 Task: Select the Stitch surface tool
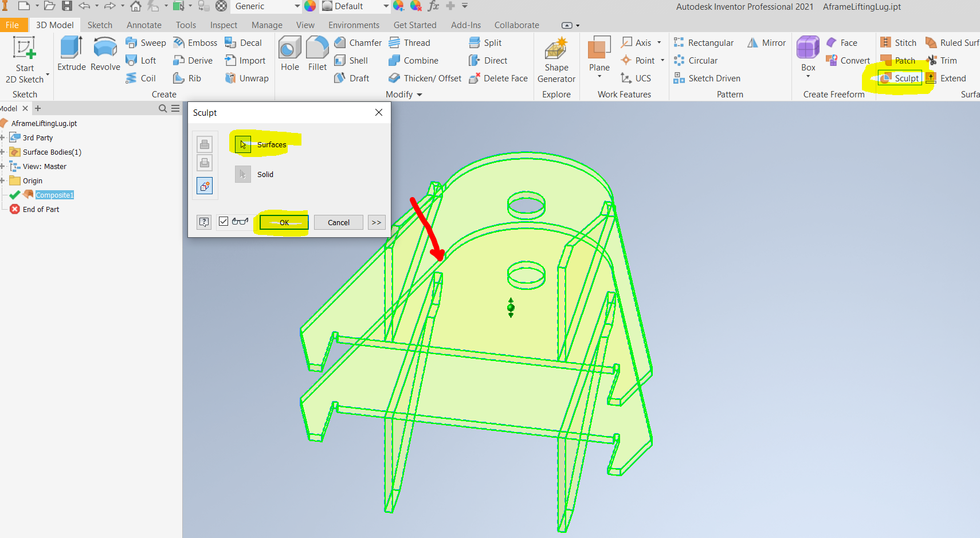(897, 42)
